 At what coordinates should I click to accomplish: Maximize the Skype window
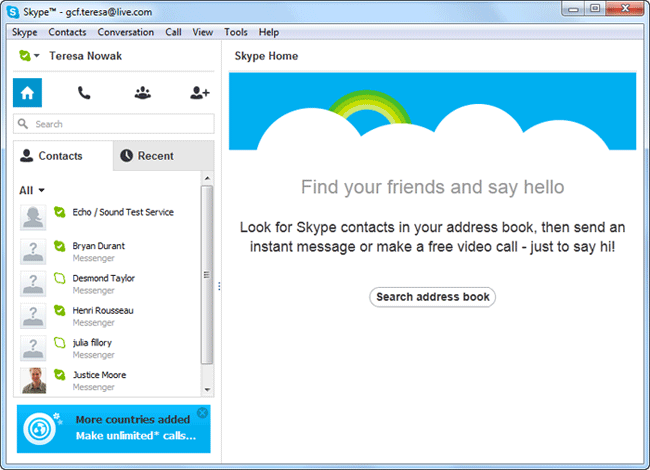pyautogui.click(x=595, y=9)
